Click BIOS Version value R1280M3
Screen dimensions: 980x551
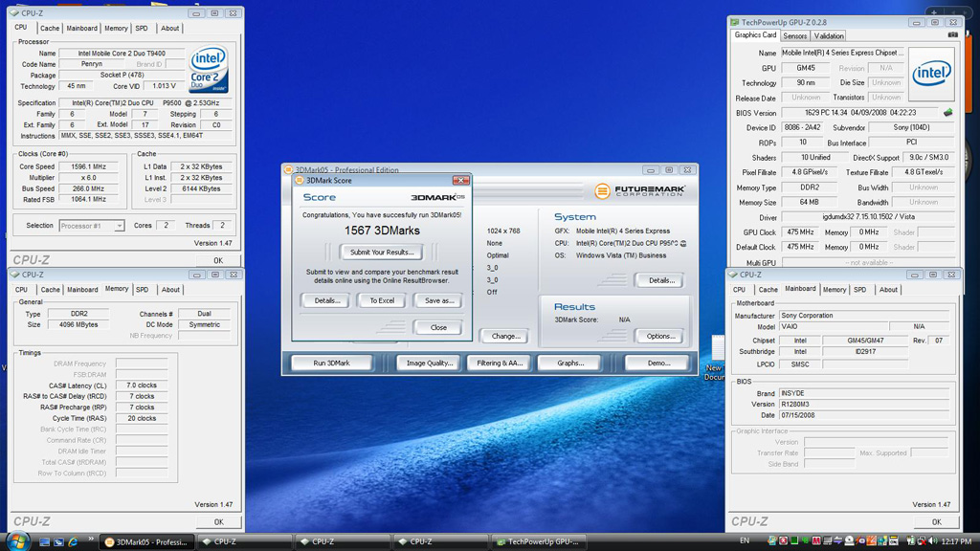pos(864,405)
